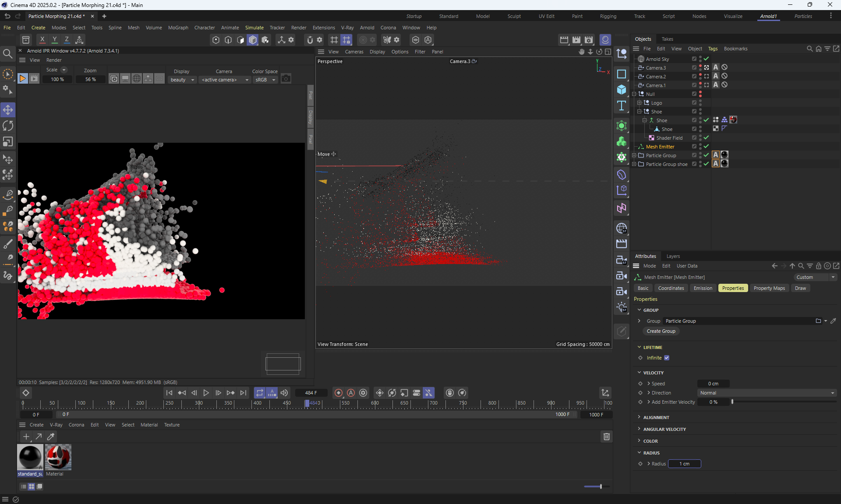Play the animation forward

(x=206, y=393)
